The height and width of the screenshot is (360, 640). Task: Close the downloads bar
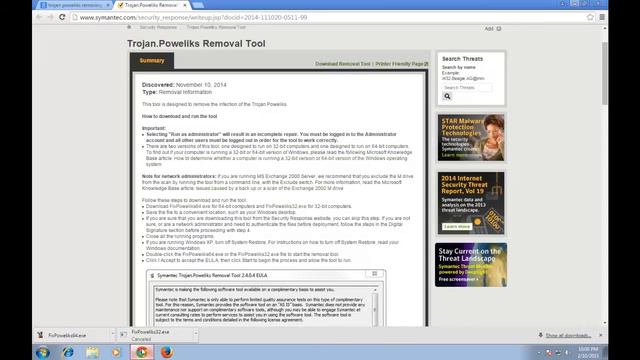pos(600,335)
